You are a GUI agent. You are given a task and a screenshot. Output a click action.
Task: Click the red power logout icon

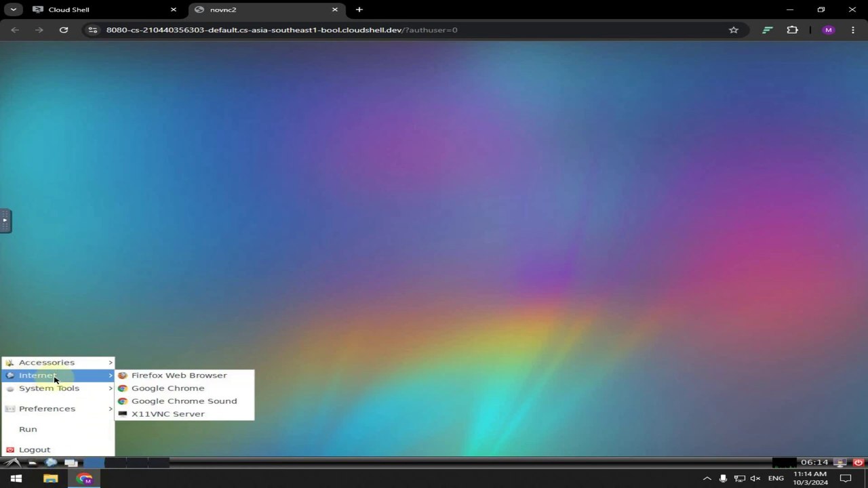tap(858, 463)
